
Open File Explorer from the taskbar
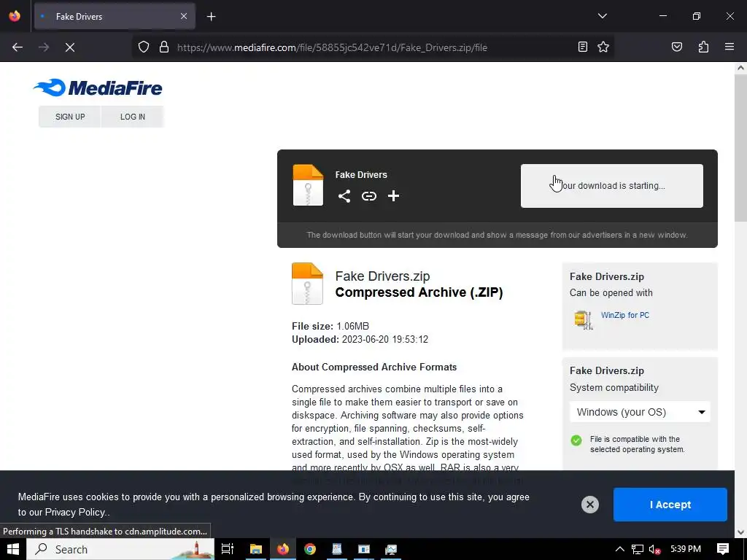click(256, 549)
